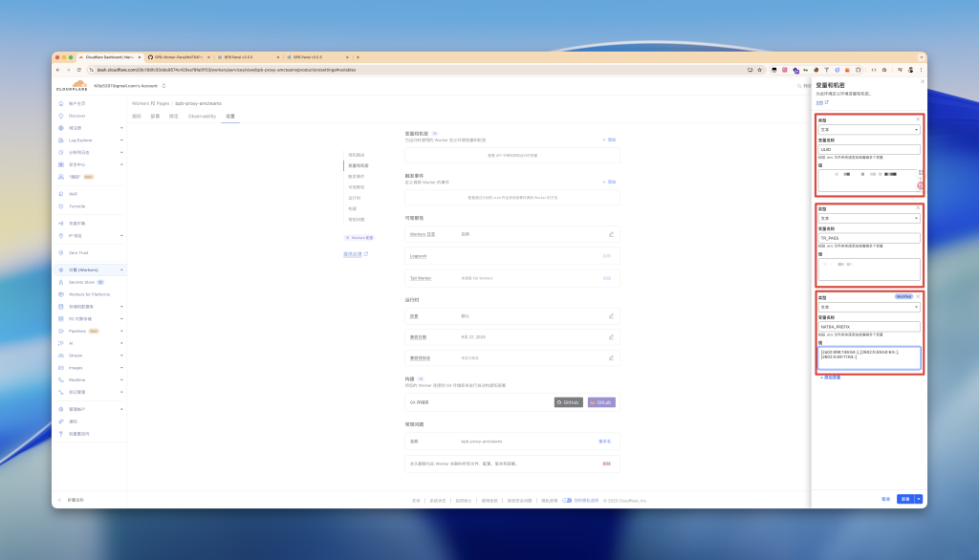The image size is (979, 560).
Task: Open the deploy button dropdown arrow
Action: (919, 499)
